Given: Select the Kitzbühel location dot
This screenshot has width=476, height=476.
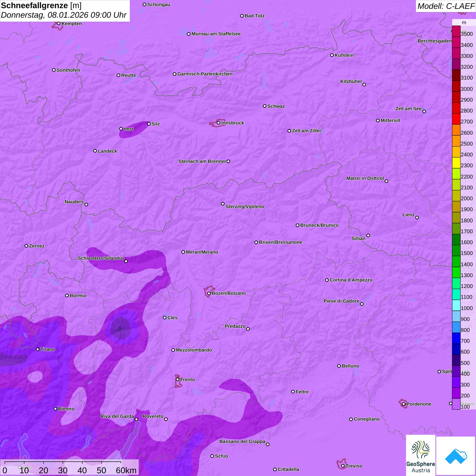Looking at the screenshot, I should click(x=364, y=85).
